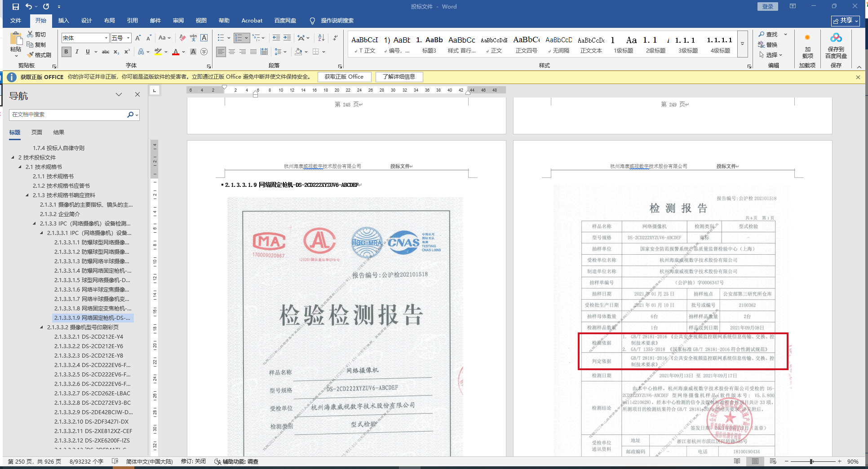Click the Redo icon in quick access toolbar

(46, 7)
